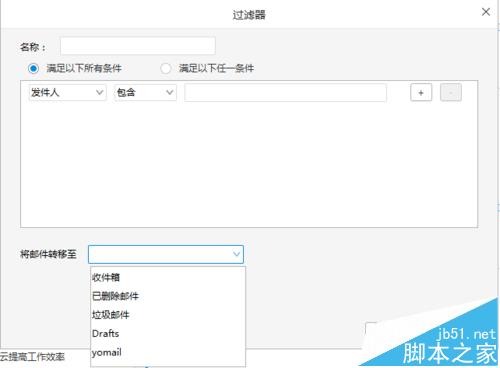500x368 pixels.
Task: Collapse the 将邮件转移至 folder dropdown
Action: pos(166,254)
